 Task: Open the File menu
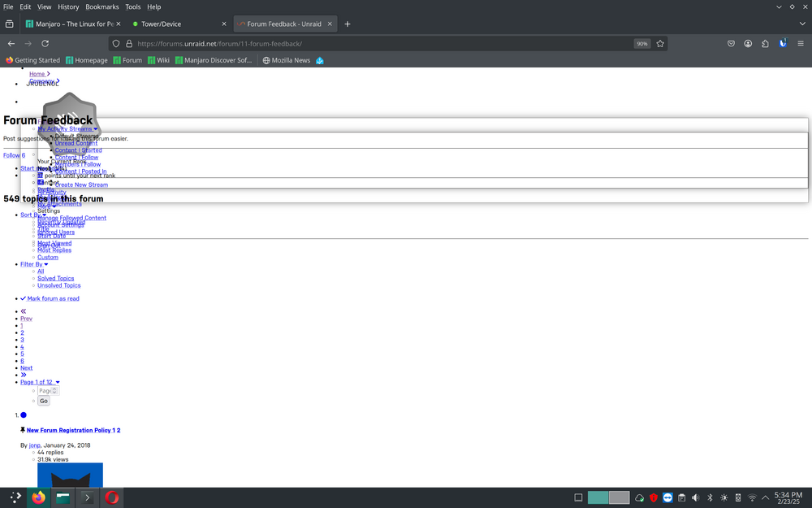coord(8,7)
